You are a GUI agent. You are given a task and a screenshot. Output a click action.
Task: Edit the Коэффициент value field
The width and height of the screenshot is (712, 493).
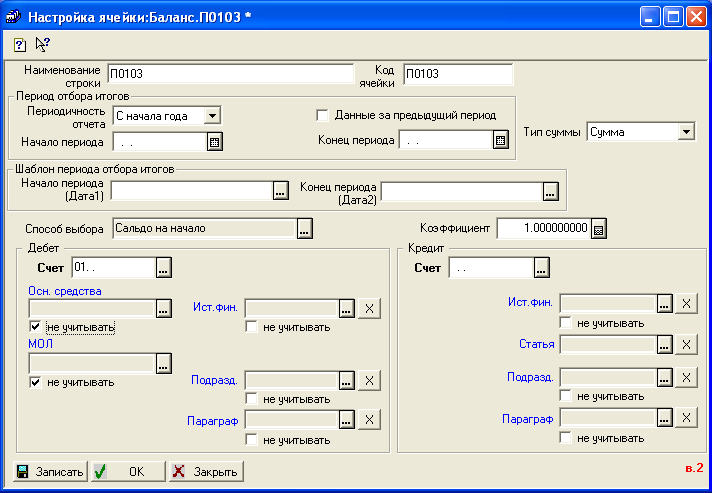click(544, 228)
